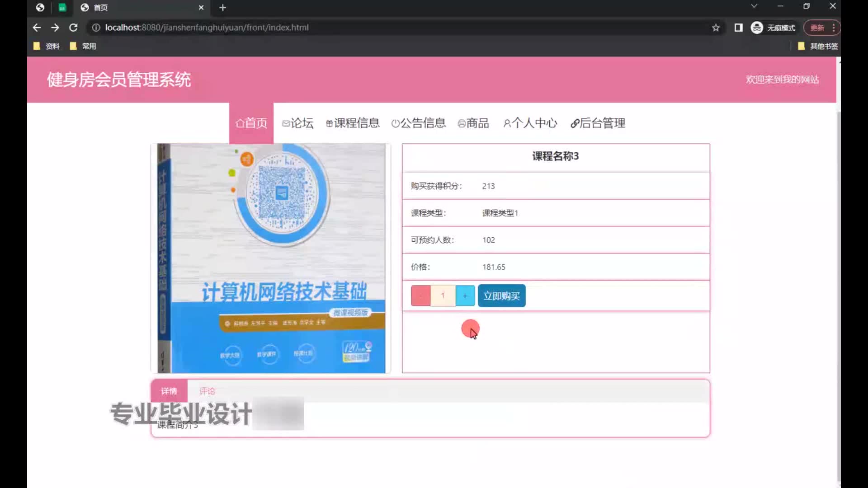The image size is (868, 488).
Task: Open the side panel icon in toolbar
Action: tap(739, 28)
